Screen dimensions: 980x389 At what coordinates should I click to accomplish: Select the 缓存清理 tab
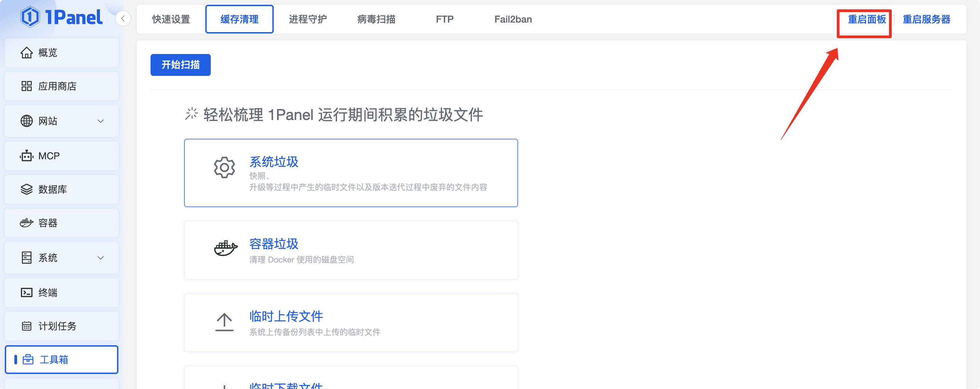(x=239, y=19)
